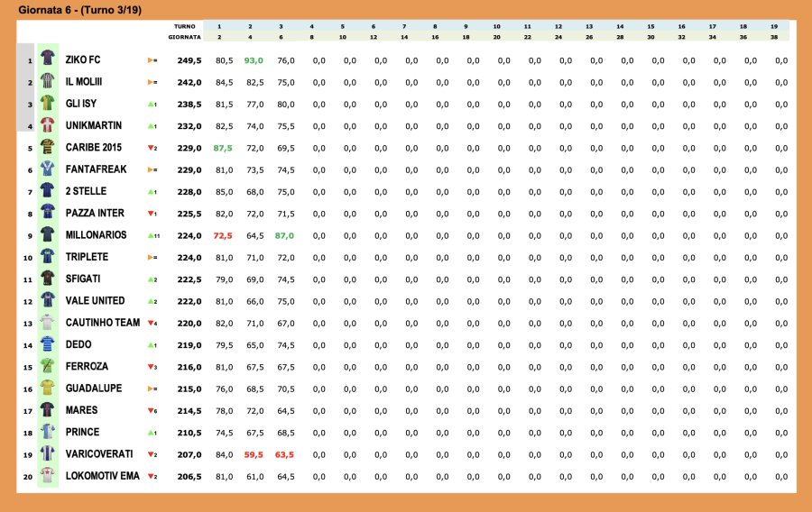This screenshot has height=512, width=812.
Task: Click the red down-6 arrow next to MARES
Action: point(152,411)
